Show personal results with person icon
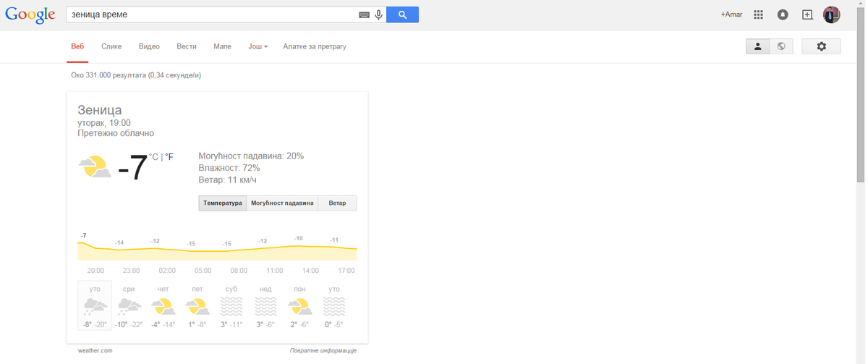This screenshot has height=364, width=868. coord(757,46)
